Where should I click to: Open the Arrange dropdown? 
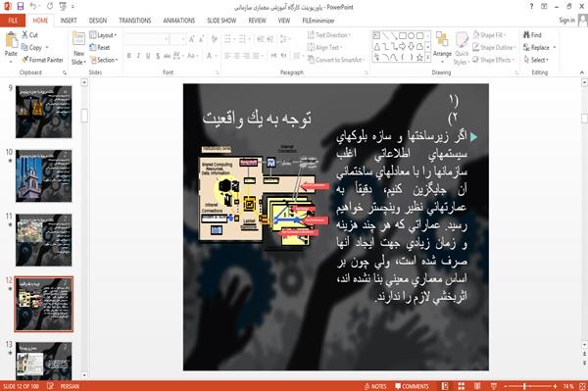coord(442,46)
